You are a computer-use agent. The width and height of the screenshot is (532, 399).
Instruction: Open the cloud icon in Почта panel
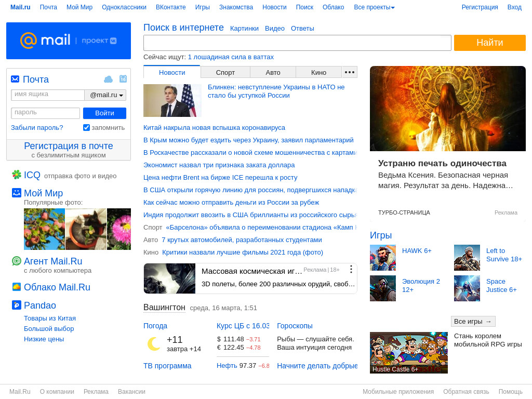coord(108,79)
